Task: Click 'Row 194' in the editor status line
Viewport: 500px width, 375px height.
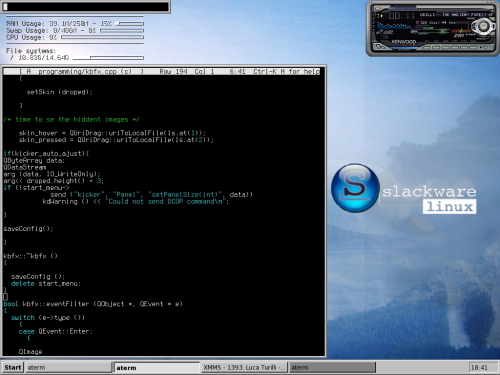Action: 173,71
